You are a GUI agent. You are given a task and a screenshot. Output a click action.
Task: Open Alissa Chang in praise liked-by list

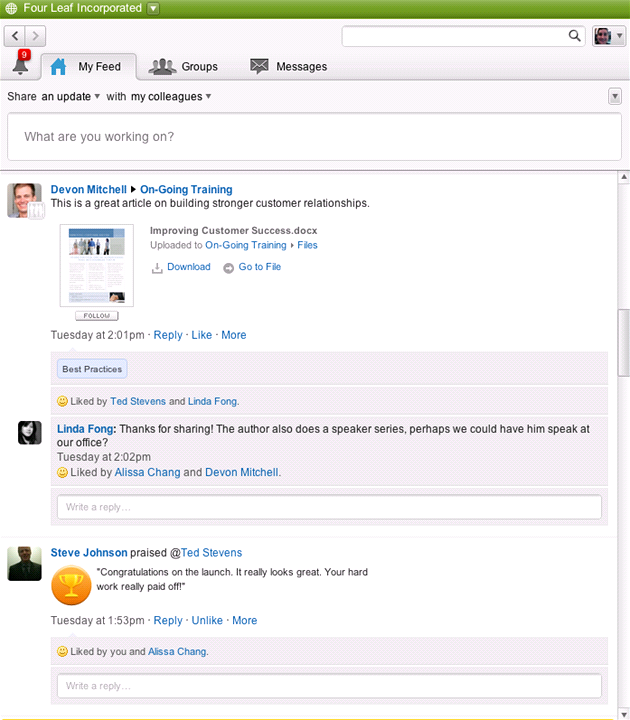[x=177, y=652]
